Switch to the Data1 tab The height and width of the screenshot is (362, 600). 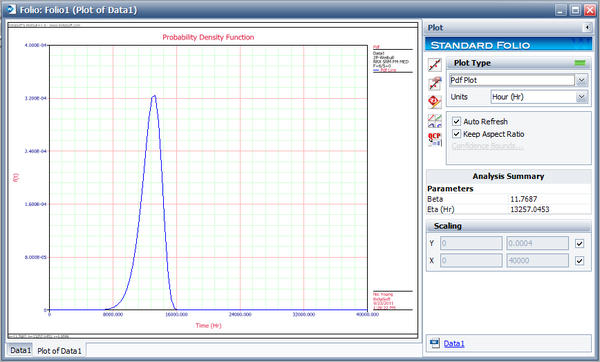[20, 350]
